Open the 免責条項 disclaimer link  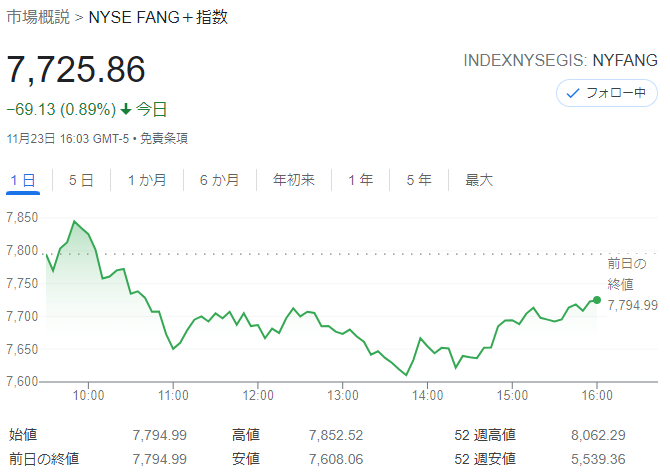point(164,138)
